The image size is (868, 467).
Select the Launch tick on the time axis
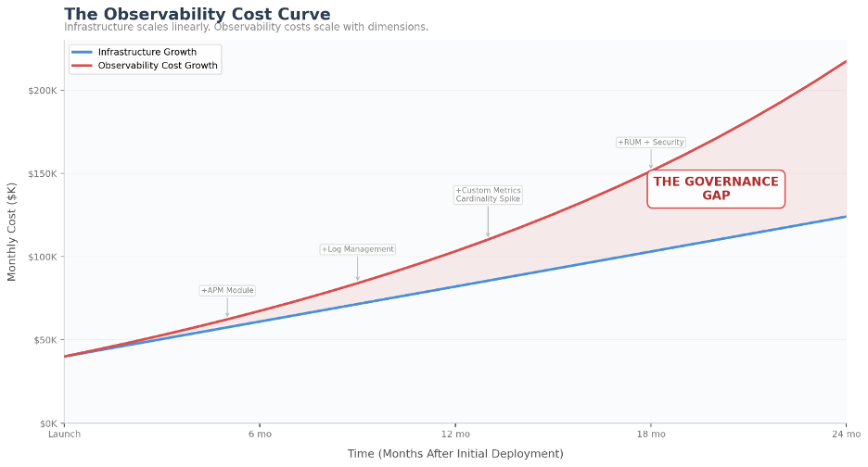click(x=64, y=434)
